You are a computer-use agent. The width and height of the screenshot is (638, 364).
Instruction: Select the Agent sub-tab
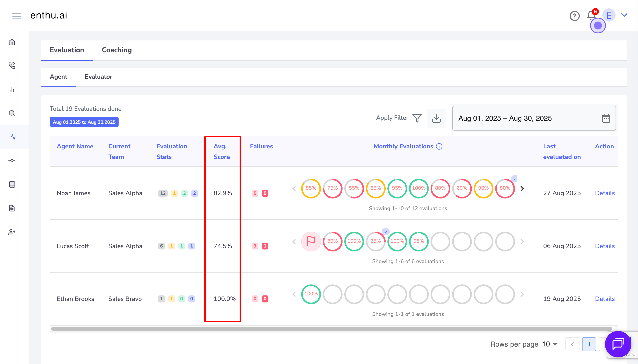(x=58, y=76)
